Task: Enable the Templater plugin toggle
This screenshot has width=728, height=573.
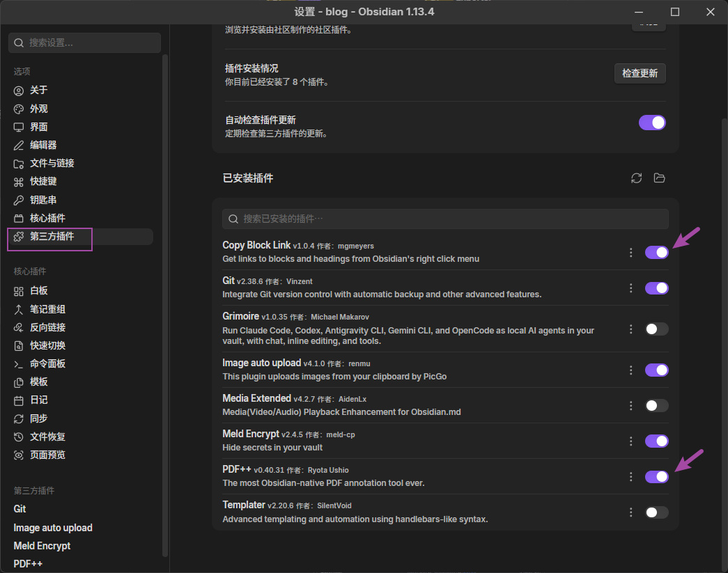Action: [656, 512]
